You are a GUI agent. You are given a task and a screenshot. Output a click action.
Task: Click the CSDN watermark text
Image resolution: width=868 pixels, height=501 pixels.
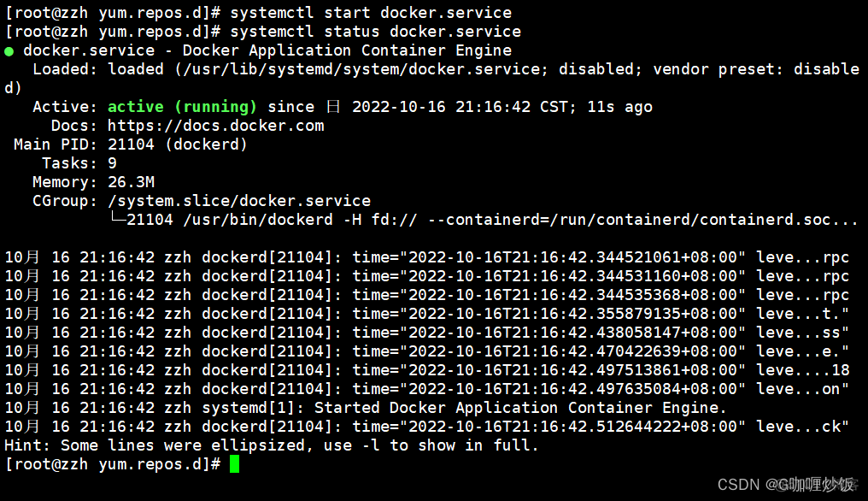coord(738,485)
